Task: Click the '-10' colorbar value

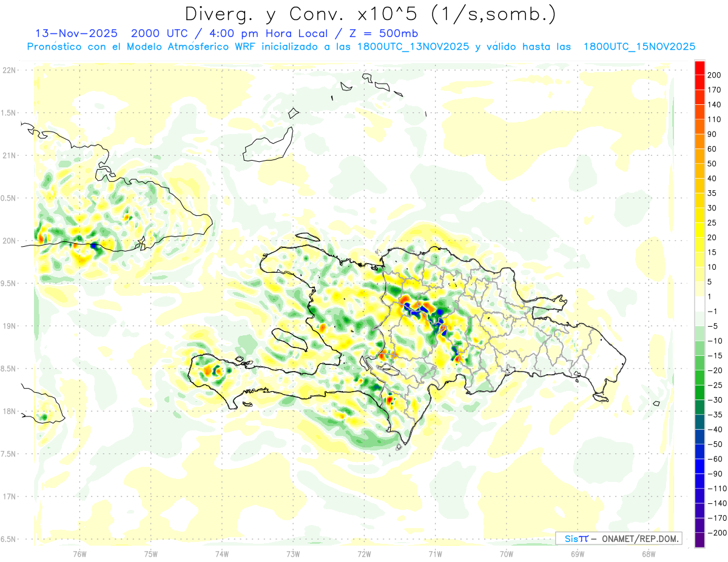Action: click(716, 341)
